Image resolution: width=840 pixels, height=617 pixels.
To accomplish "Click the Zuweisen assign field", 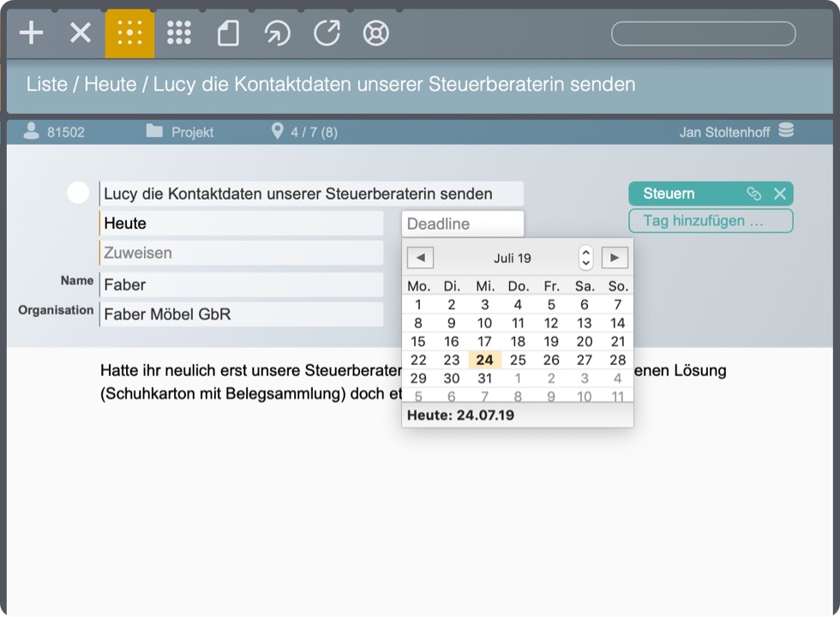I will [x=242, y=253].
